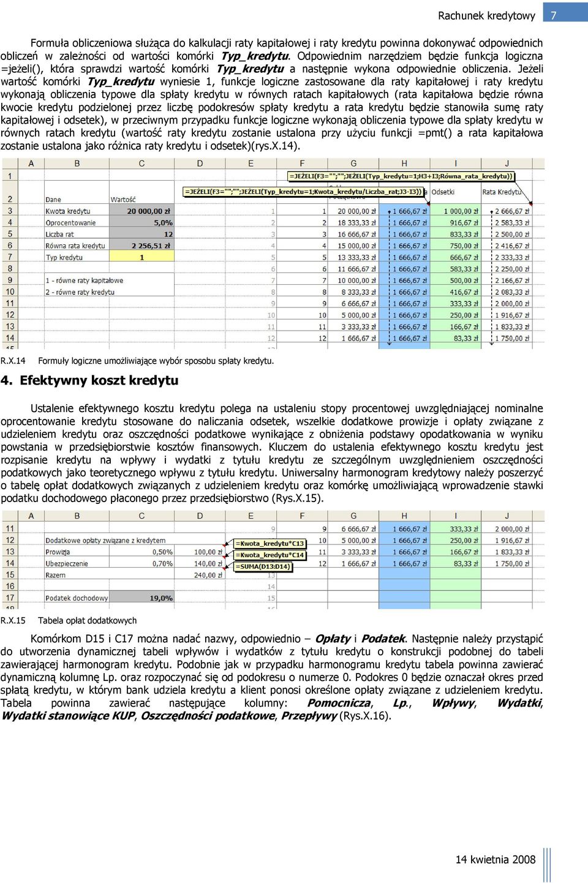The width and height of the screenshot is (588, 883).
Task: Select column D header in the R.X.15 sheet
Action: (200, 516)
